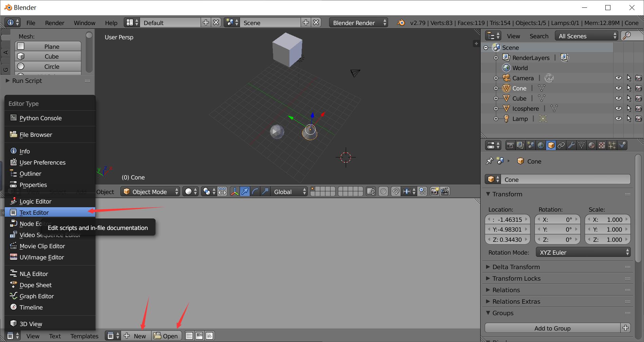Expand the Delta Transform panel
The width and height of the screenshot is (644, 342).
(x=516, y=267)
